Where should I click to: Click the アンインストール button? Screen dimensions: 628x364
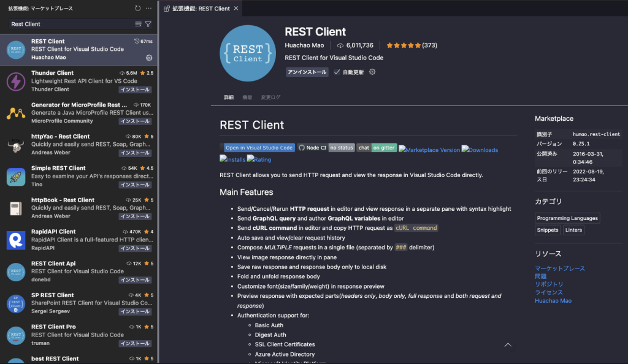click(x=307, y=72)
